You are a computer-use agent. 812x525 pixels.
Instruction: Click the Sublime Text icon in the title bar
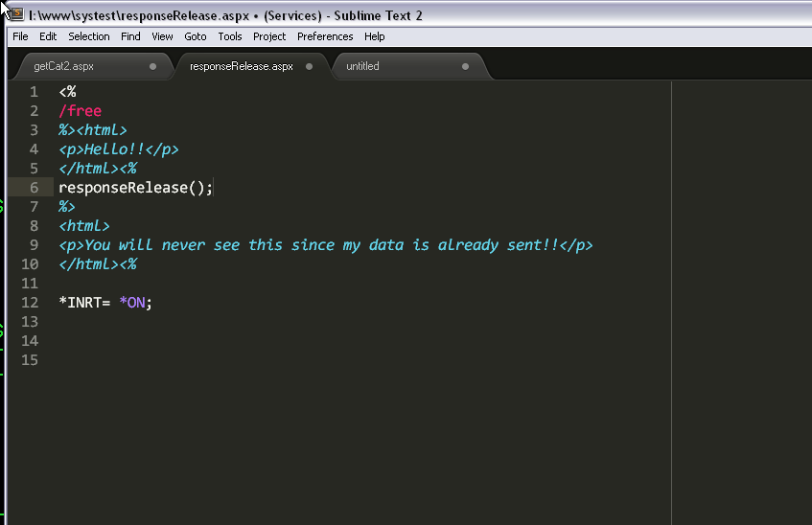pyautogui.click(x=17, y=14)
